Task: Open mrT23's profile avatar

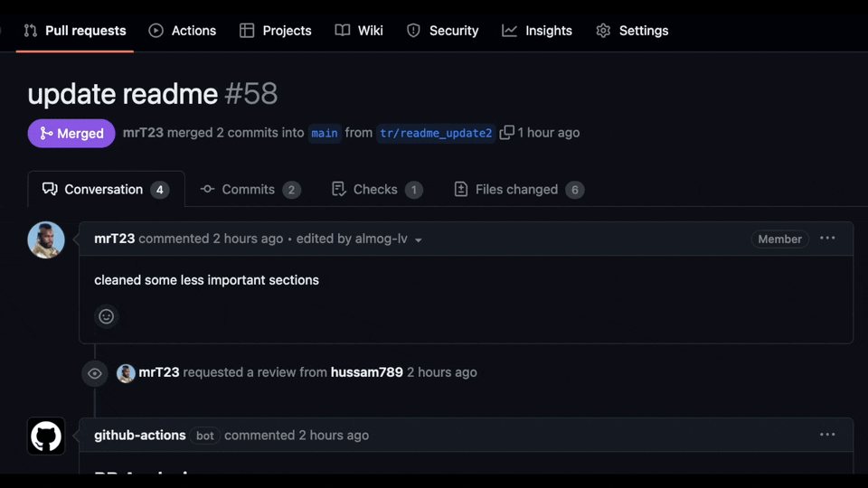Action: point(46,240)
